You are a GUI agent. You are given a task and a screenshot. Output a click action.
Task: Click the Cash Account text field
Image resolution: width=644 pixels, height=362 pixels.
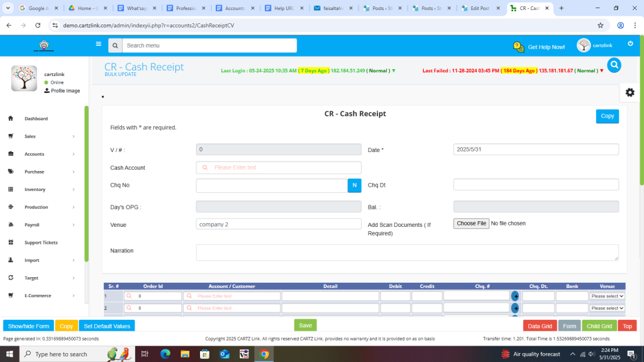279,168
